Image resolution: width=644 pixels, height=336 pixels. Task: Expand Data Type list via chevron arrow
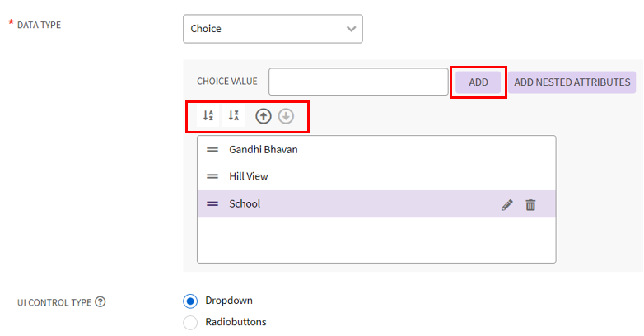coord(352,29)
